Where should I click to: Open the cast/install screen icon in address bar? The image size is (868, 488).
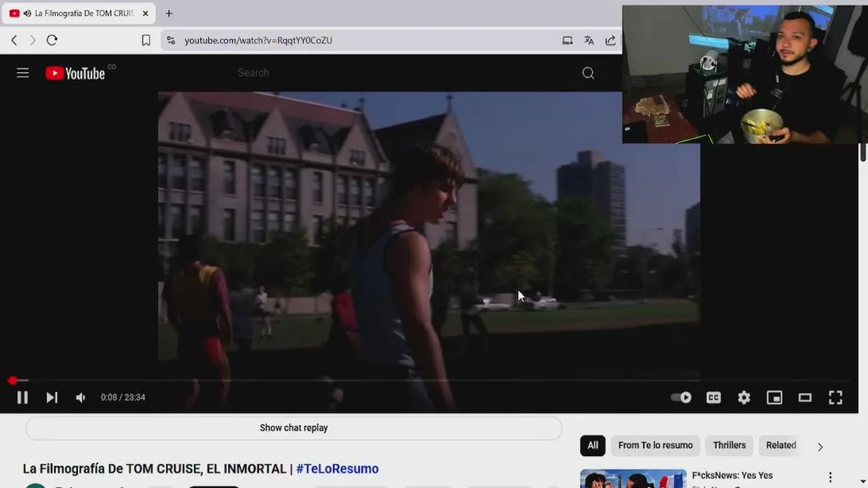pyautogui.click(x=568, y=41)
